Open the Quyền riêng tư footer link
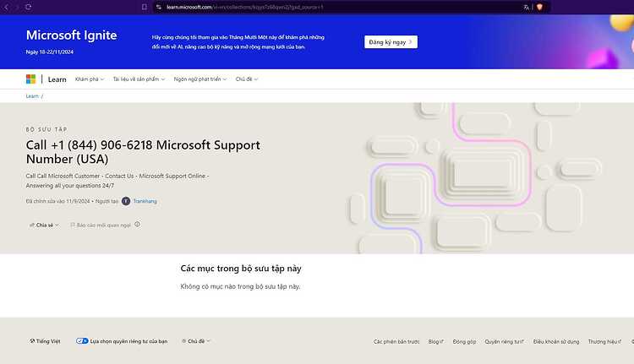Screen dimensions: 634x364 (x=504, y=342)
